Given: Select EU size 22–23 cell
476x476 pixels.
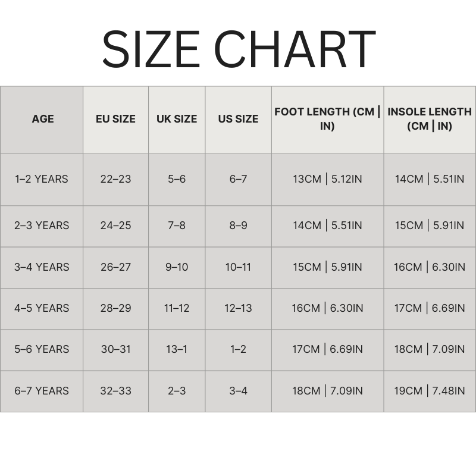Looking at the screenshot, I should pos(115,179).
